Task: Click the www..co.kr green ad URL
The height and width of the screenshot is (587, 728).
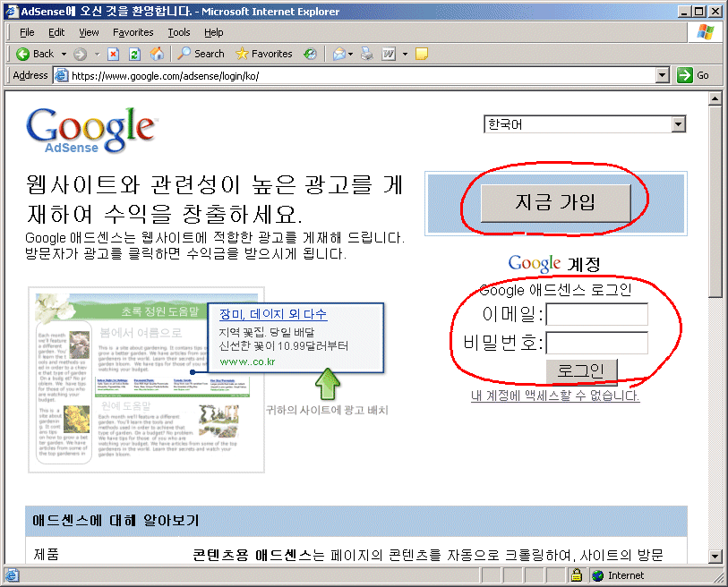Action: pos(247,362)
